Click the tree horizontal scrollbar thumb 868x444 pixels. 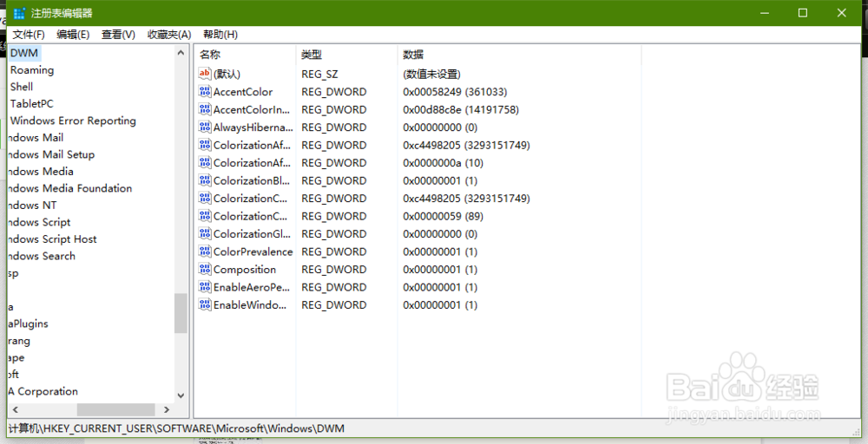coord(115,409)
